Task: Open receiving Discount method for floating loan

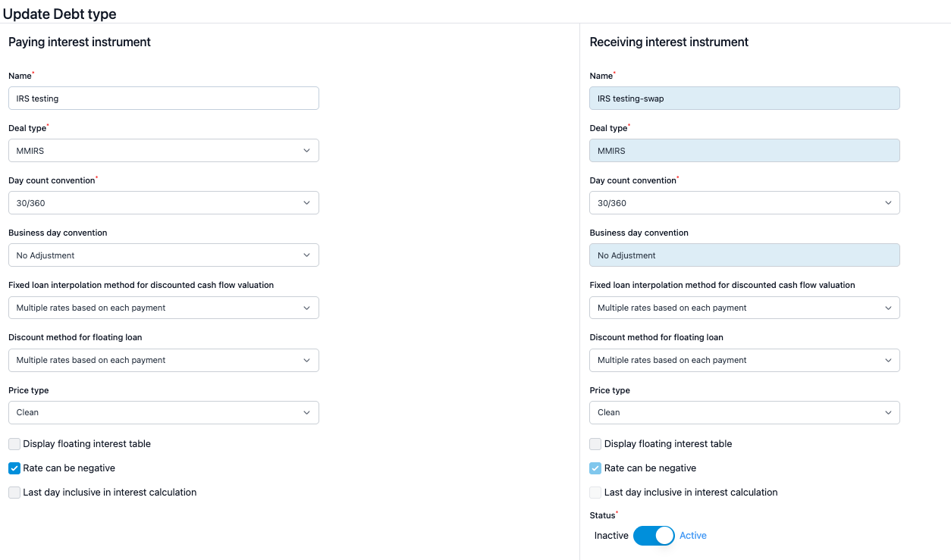Action: click(x=744, y=360)
